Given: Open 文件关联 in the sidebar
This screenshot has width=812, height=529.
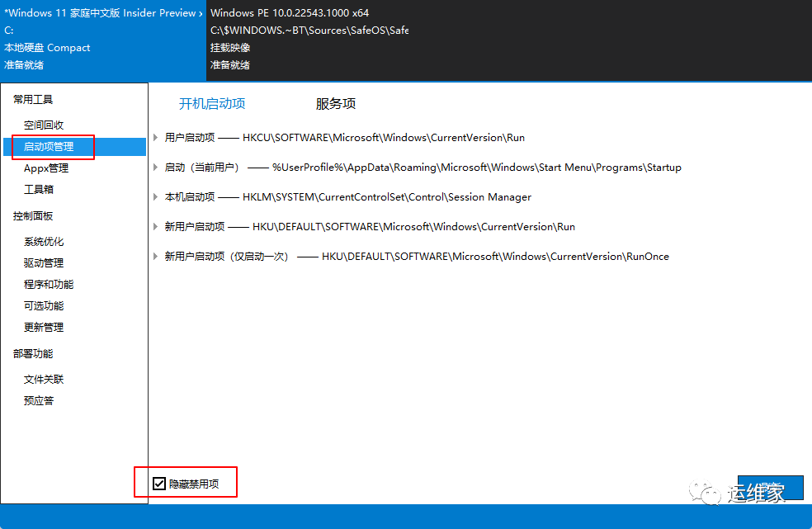Looking at the screenshot, I should pyautogui.click(x=44, y=380).
